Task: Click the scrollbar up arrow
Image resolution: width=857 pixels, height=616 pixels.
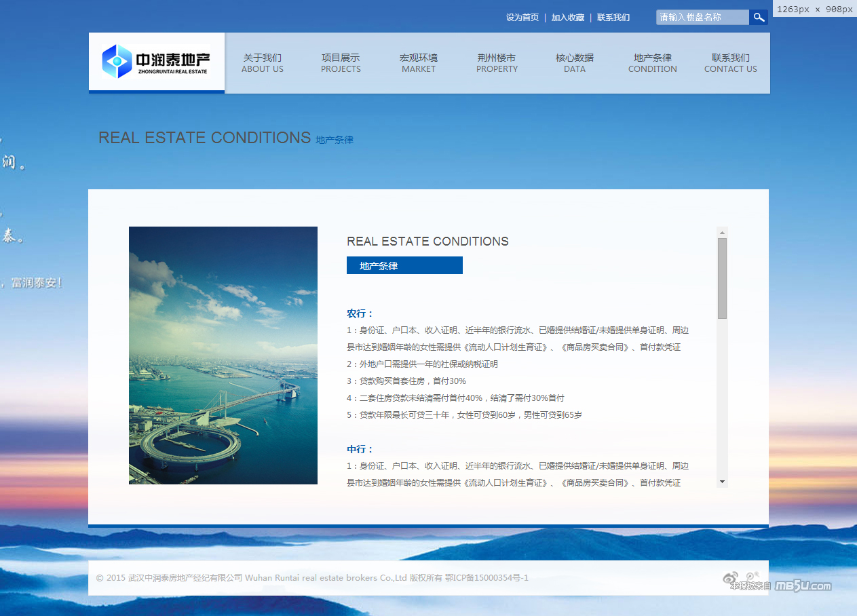Action: click(722, 233)
